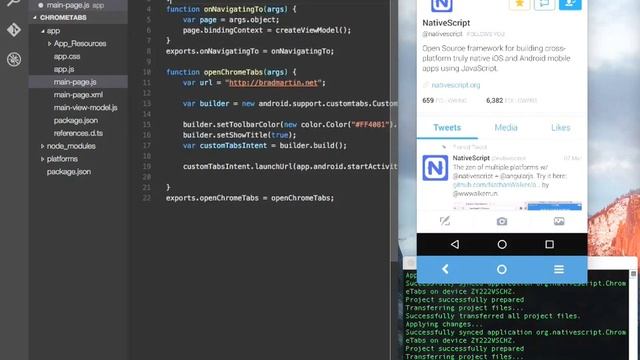Click the blue bar hamburger menu

tap(559, 269)
